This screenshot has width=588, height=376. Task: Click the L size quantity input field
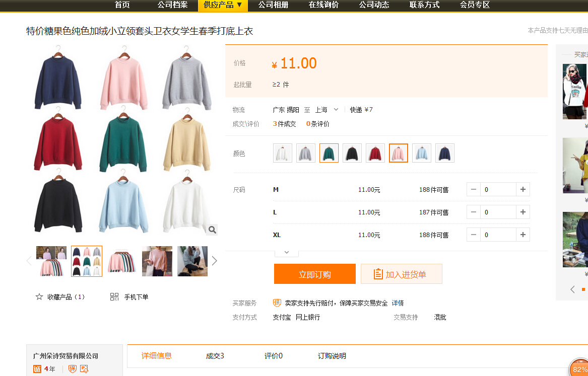[x=498, y=212]
